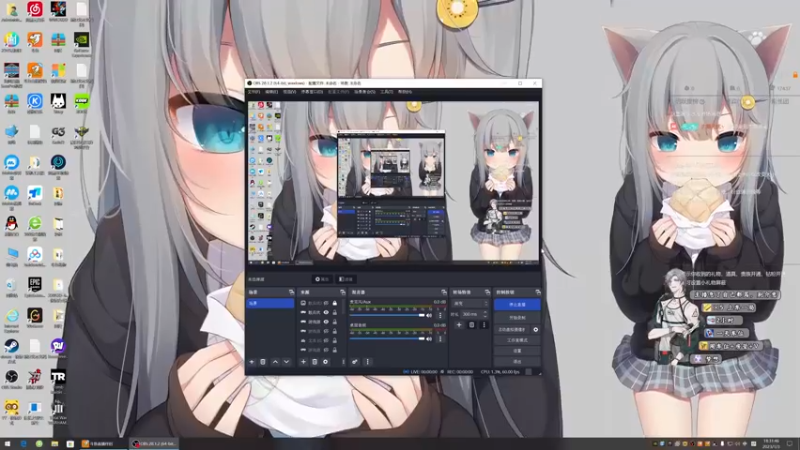Viewport: 800px width, 450px height.
Task: Click the Studio Mode button
Action: tap(517, 340)
